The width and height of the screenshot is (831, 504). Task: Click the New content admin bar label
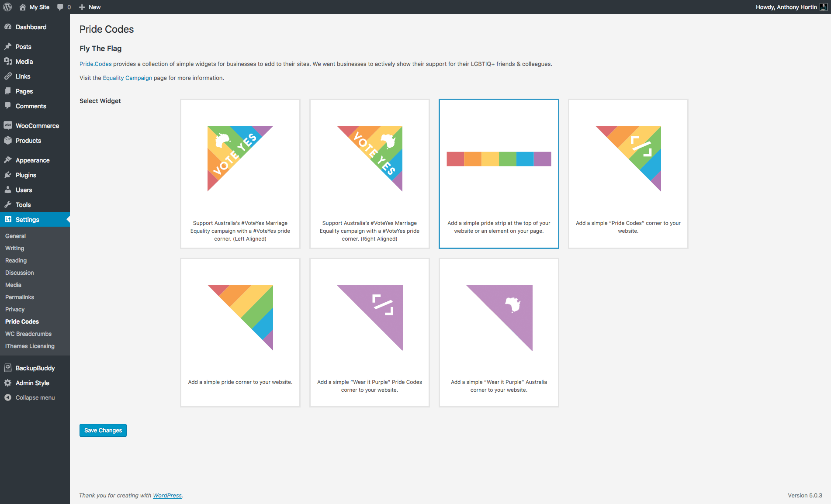(94, 7)
